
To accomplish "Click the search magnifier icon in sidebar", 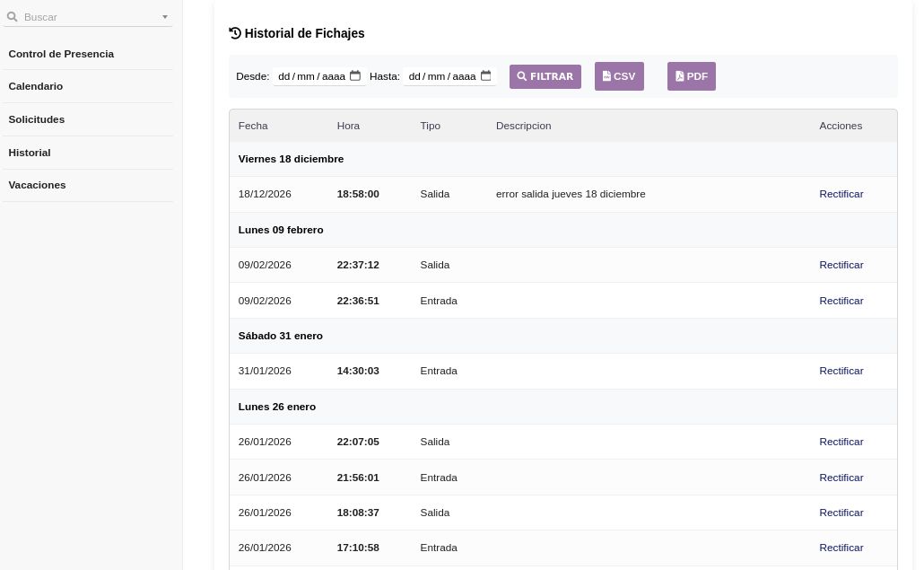I will (x=13, y=17).
